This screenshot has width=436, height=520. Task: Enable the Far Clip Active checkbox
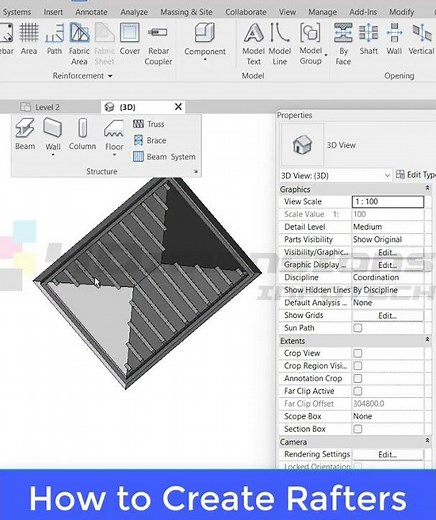pos(358,391)
